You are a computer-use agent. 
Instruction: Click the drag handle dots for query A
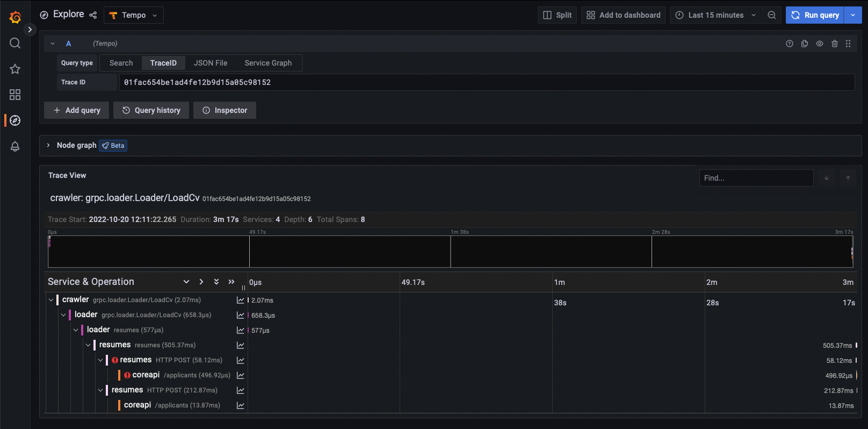tap(848, 44)
